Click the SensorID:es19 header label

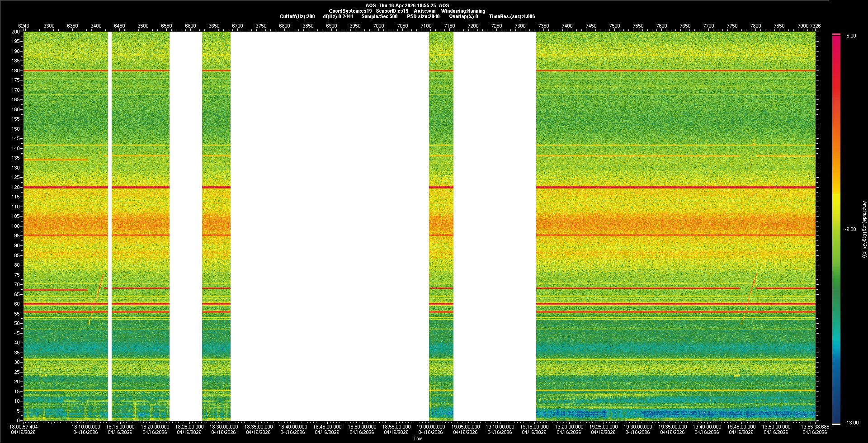[x=392, y=11]
